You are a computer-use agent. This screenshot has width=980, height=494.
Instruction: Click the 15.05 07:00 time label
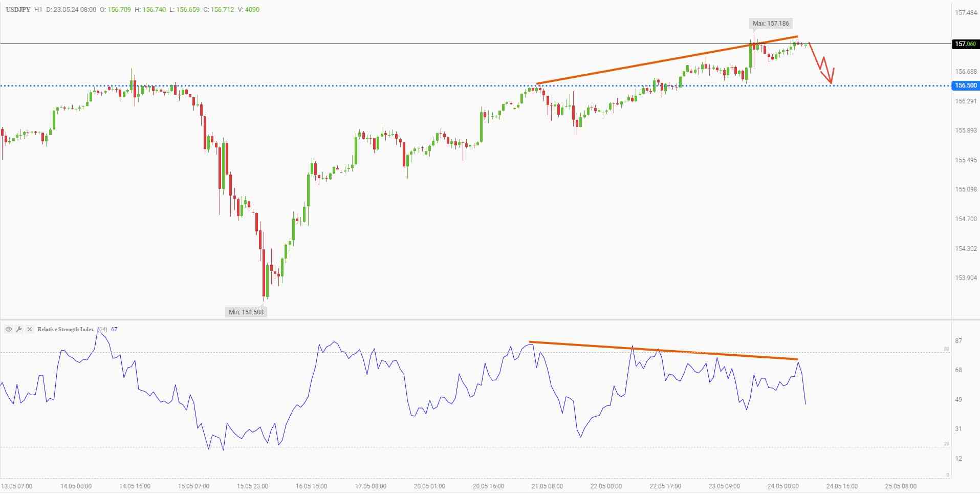point(193,486)
